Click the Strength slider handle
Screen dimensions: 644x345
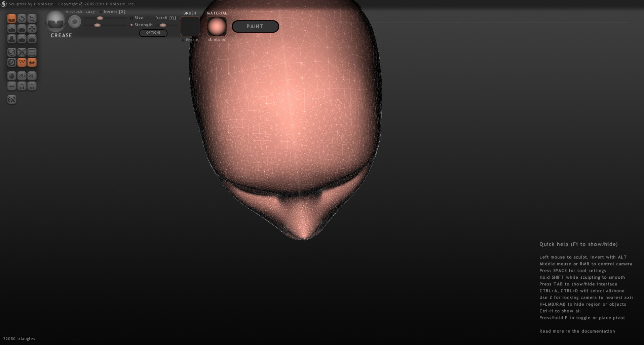point(97,25)
